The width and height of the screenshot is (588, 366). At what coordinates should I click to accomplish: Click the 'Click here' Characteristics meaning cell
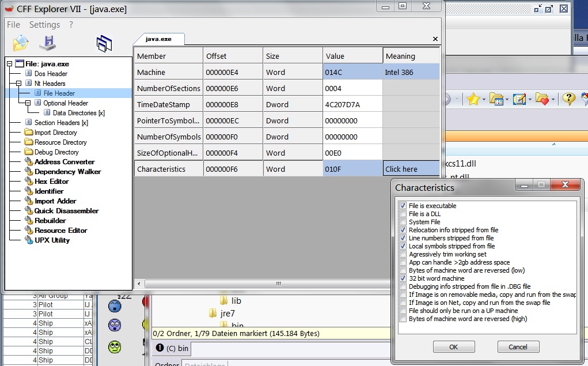click(411, 169)
